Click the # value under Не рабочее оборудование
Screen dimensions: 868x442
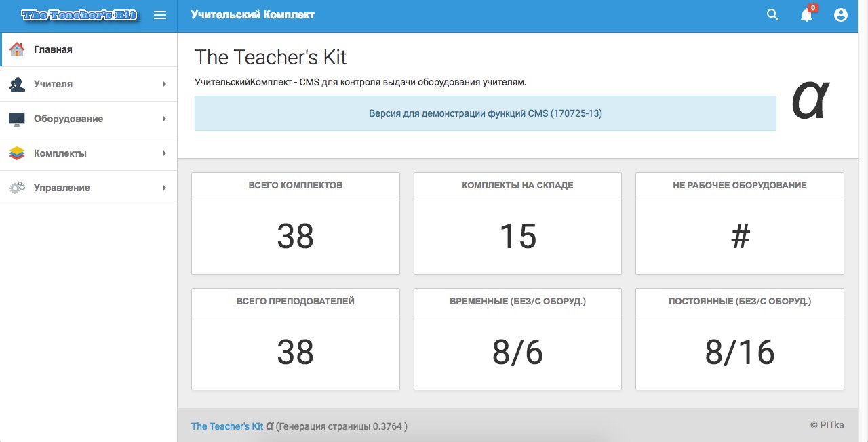pos(741,237)
